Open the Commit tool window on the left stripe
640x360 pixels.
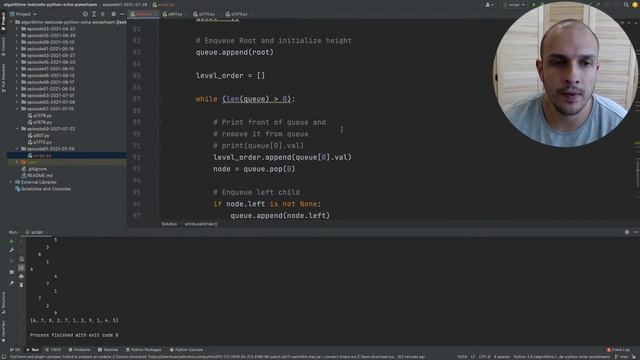[x=3, y=47]
